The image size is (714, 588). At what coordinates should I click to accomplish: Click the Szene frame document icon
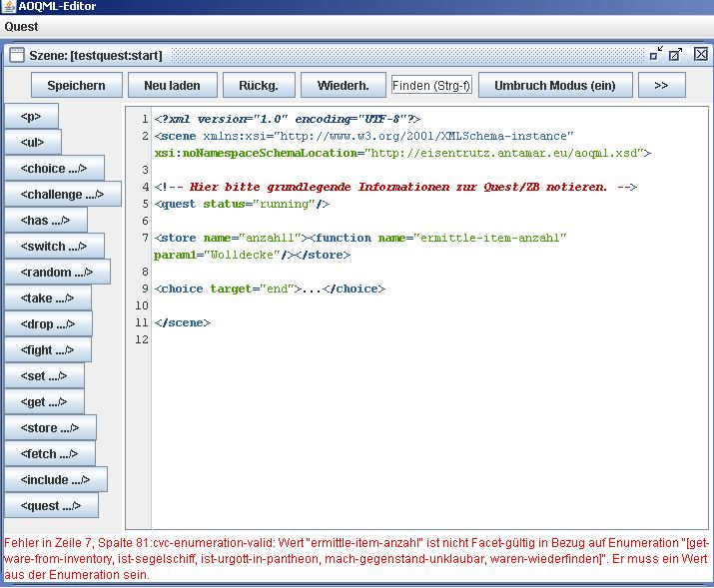point(17,55)
